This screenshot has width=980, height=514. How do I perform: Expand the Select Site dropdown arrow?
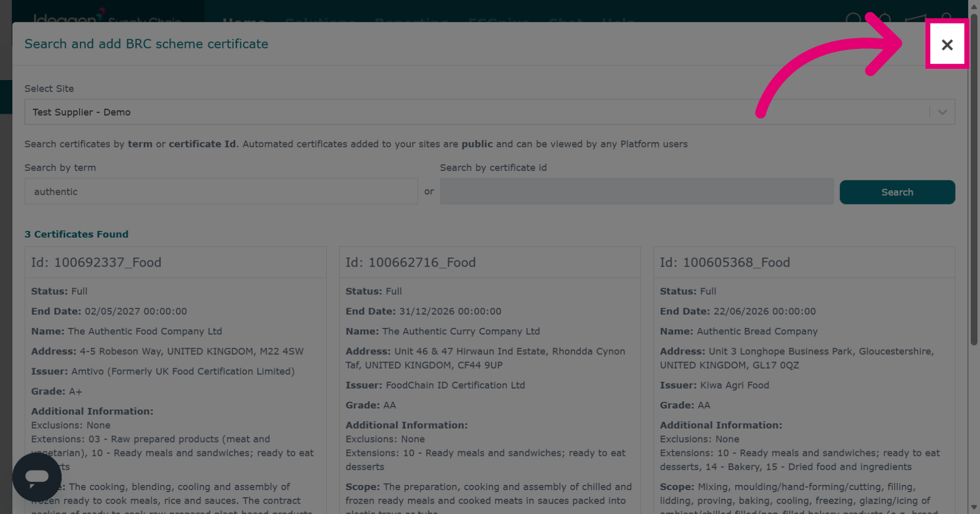click(x=942, y=112)
